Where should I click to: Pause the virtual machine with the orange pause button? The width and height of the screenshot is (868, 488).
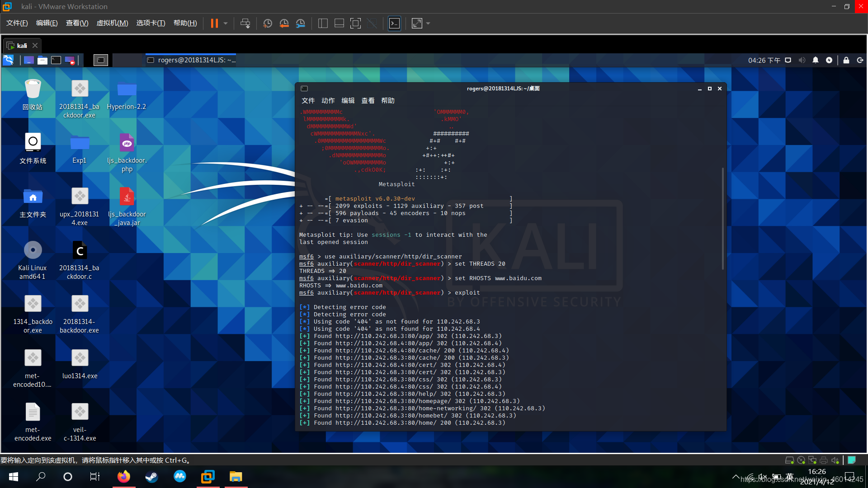[214, 23]
